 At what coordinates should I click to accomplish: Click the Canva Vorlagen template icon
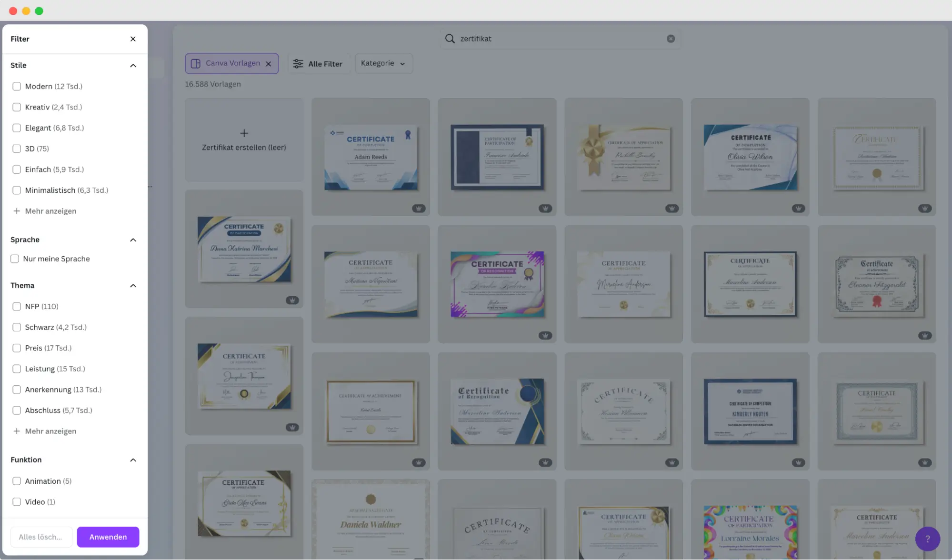tap(195, 64)
